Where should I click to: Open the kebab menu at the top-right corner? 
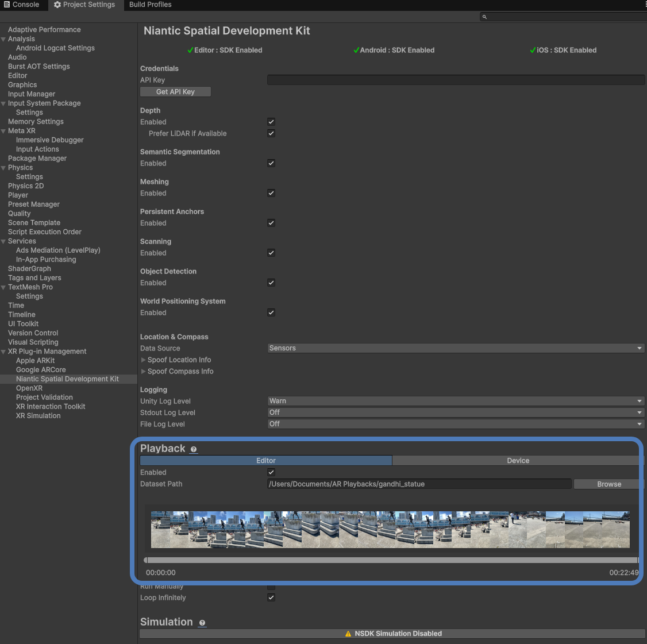tap(645, 5)
